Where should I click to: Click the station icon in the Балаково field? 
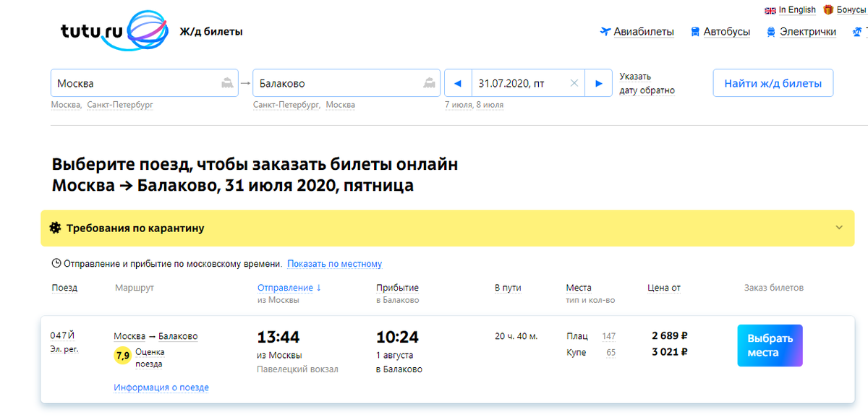[430, 82]
